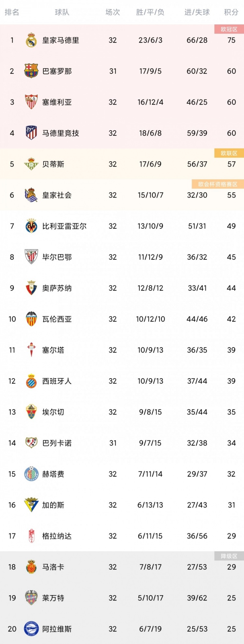
Task: Select the 欧会杯资格赛区 label
Action: (218, 184)
